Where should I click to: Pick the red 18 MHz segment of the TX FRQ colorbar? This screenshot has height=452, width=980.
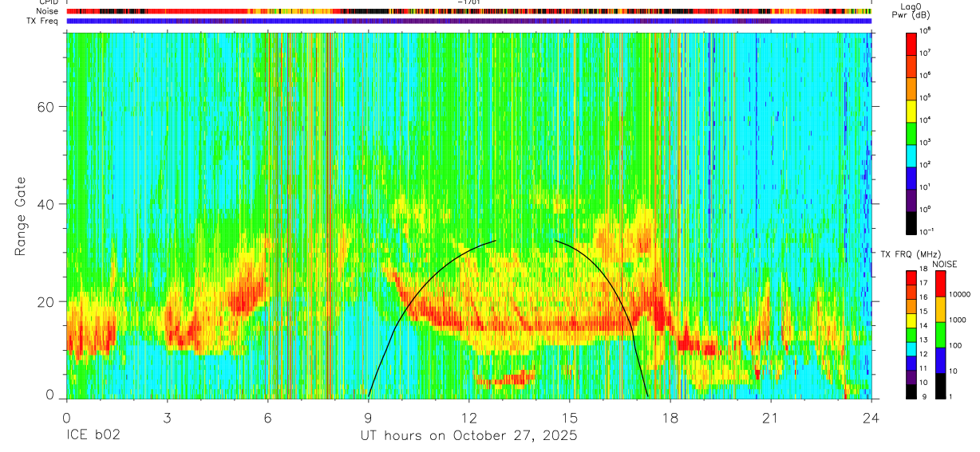click(911, 277)
